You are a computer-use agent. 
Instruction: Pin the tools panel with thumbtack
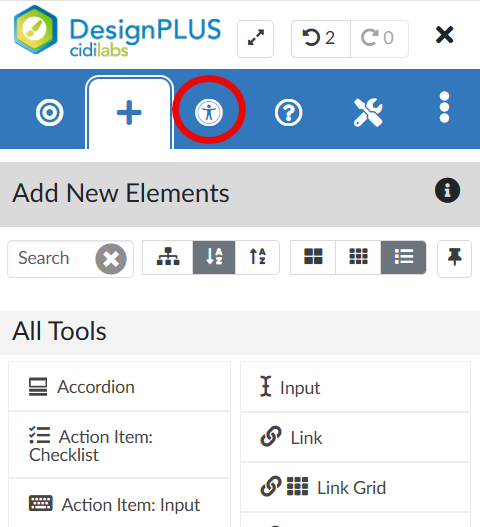coord(454,259)
